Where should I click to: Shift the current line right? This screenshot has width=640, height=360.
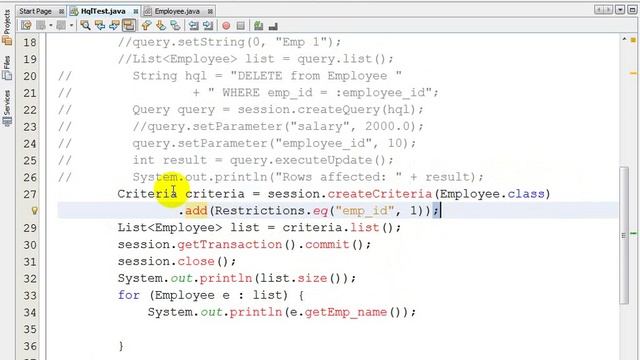(208, 26)
